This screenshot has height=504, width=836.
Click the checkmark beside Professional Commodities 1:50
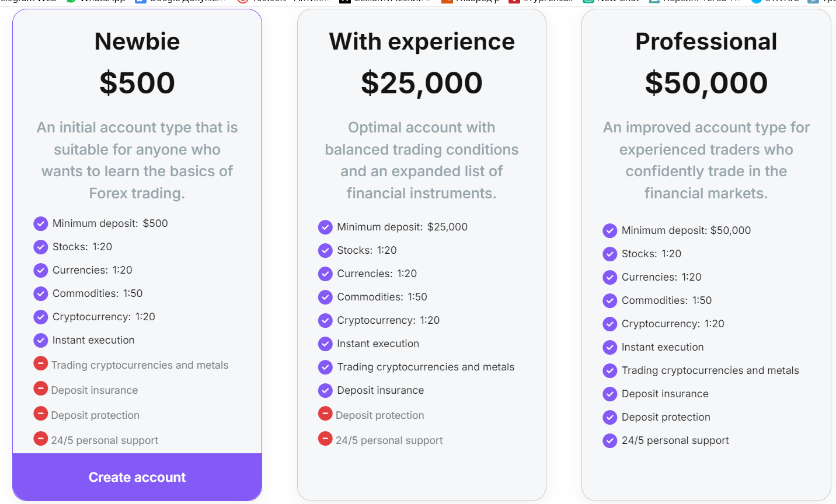[610, 300]
